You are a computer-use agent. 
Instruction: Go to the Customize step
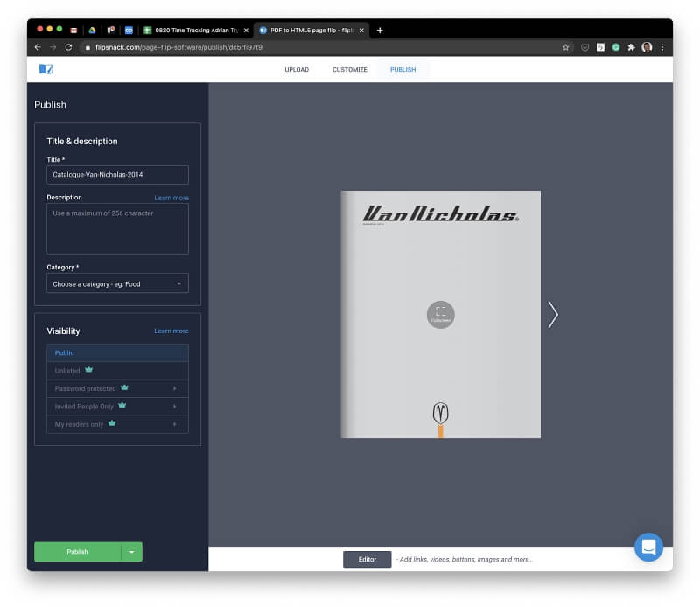pyautogui.click(x=350, y=70)
